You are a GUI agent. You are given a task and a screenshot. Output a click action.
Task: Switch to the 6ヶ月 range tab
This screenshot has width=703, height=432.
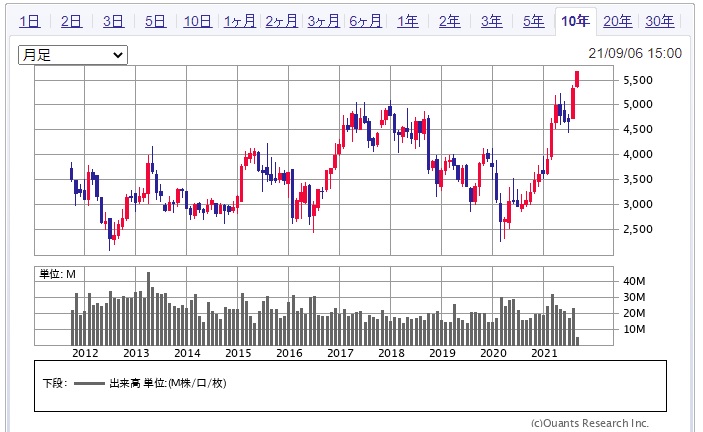click(x=365, y=21)
